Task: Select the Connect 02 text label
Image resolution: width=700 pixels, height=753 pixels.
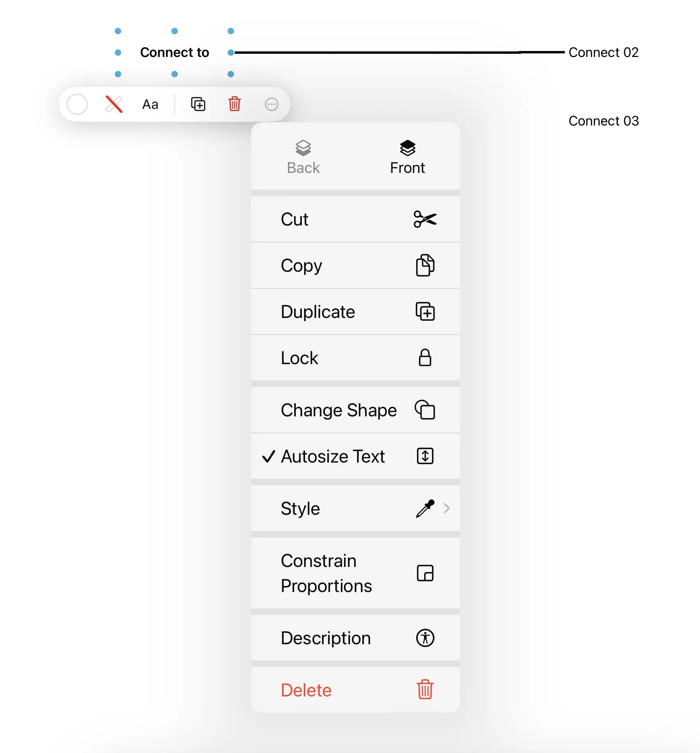Action: coord(603,52)
